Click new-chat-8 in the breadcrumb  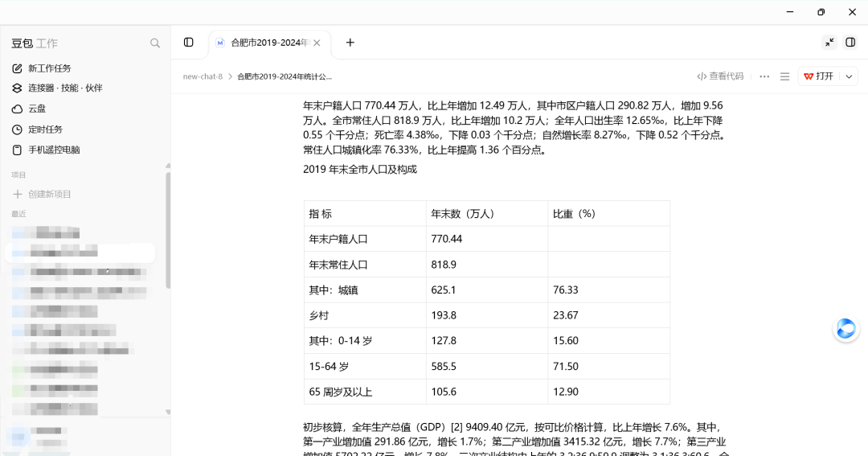[x=203, y=76]
